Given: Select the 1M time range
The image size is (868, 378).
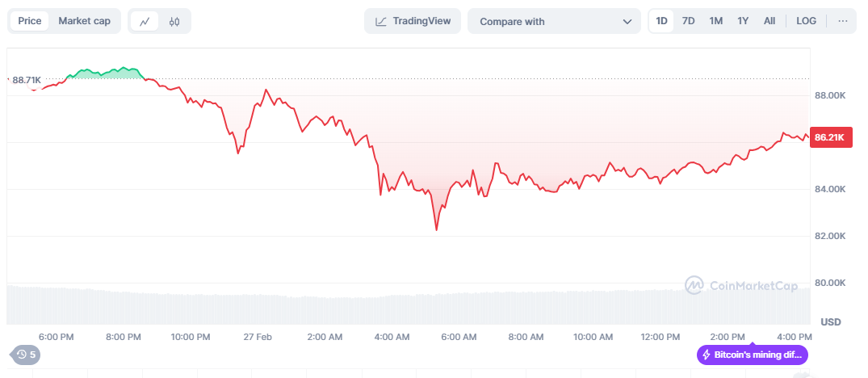Looking at the screenshot, I should [716, 21].
